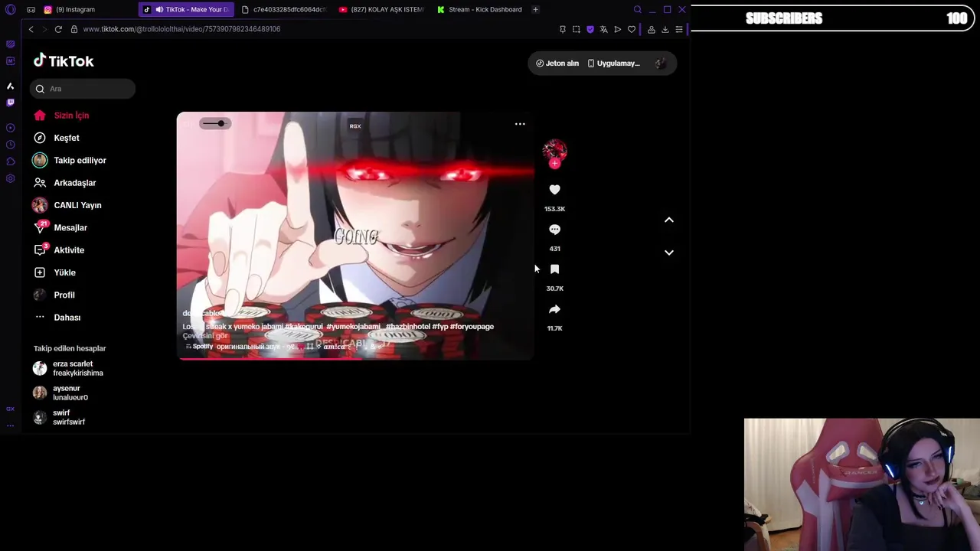Switch to the c7e4033285dfc tab
Screen dimensions: 980x551
click(x=284, y=10)
